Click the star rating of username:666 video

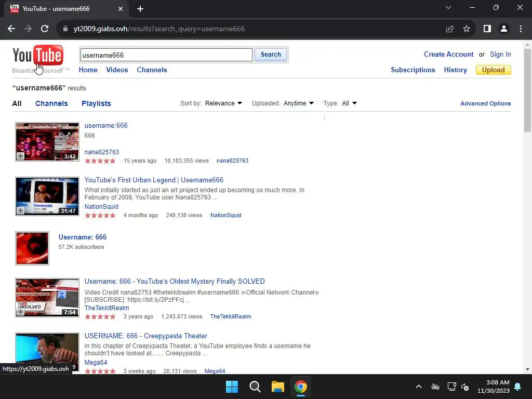coord(100,161)
